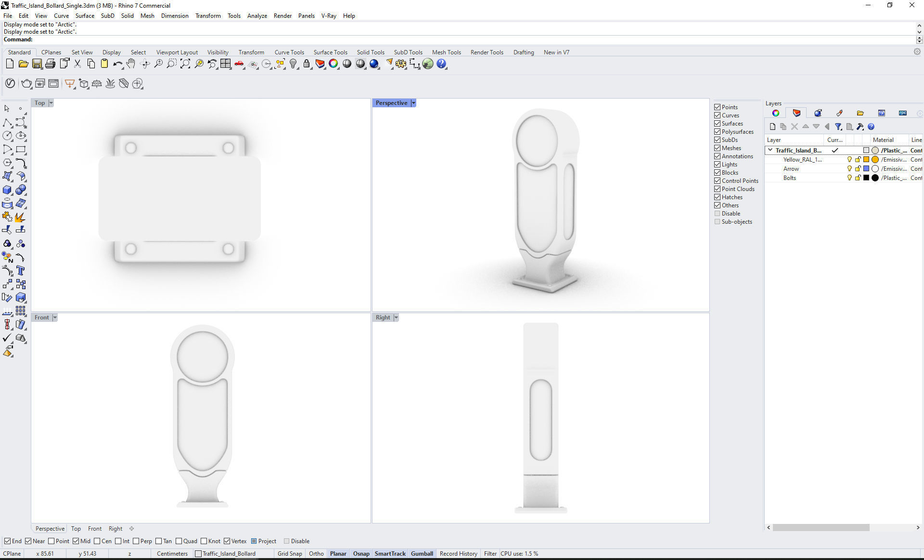Image resolution: width=924 pixels, height=560 pixels.
Task: Open the Front viewport title dropdown
Action: pyautogui.click(x=55, y=318)
